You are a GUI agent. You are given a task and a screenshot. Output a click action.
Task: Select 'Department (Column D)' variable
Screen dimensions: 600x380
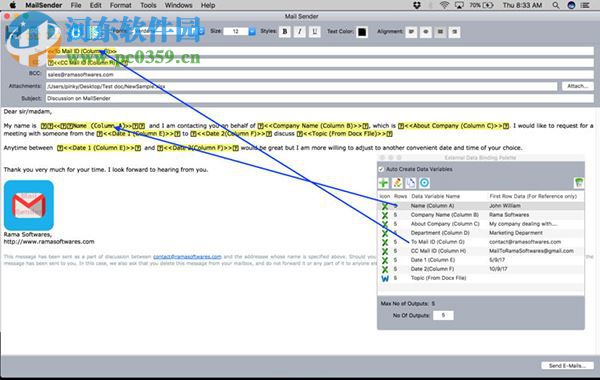click(440, 233)
